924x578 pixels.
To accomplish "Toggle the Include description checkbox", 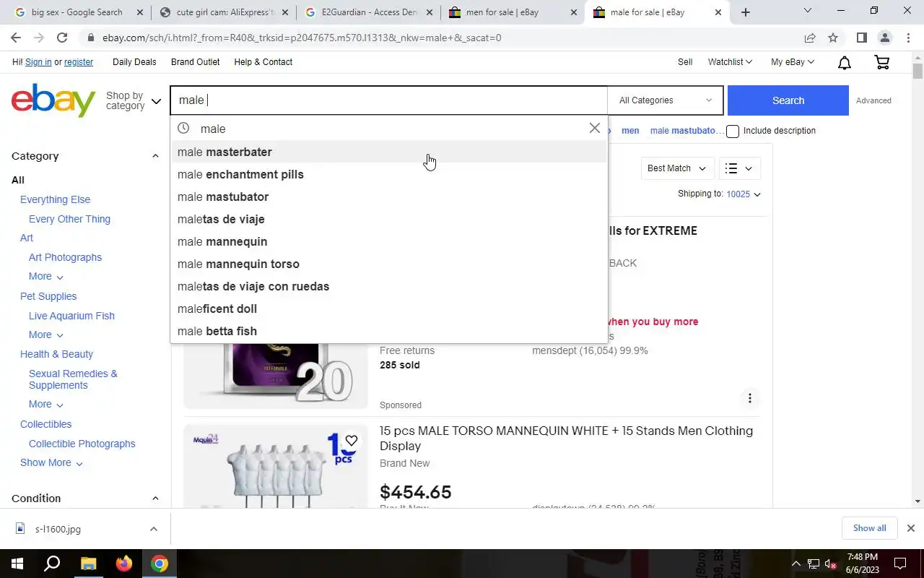I will [x=733, y=131].
